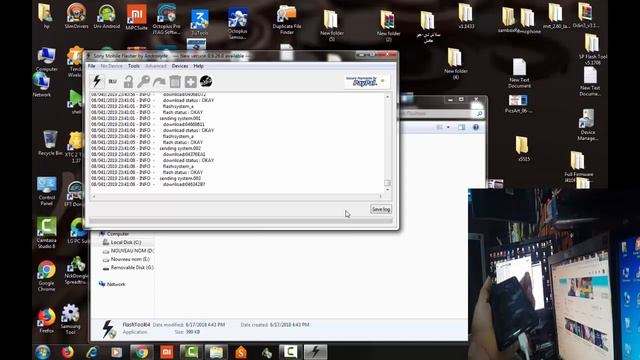Image resolution: width=640 pixels, height=360 pixels.
Task: Click the key icon in Flashtool toolbar
Action: point(143,82)
